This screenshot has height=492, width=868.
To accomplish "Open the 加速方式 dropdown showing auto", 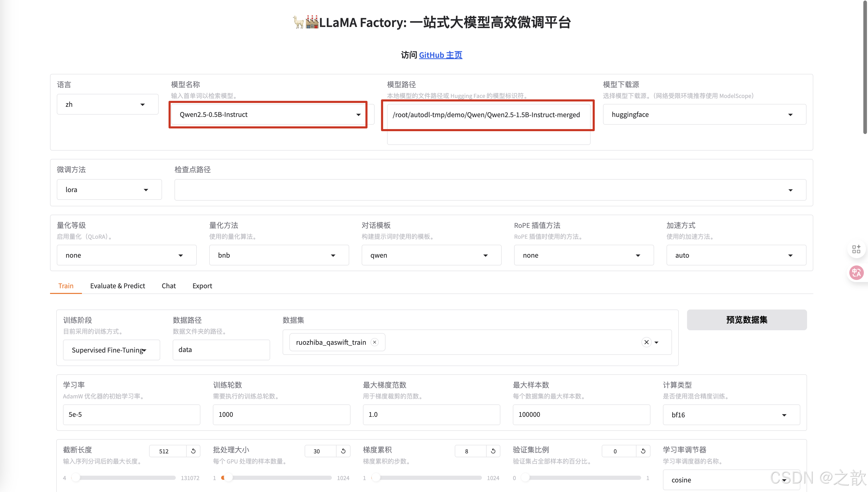I will [736, 255].
